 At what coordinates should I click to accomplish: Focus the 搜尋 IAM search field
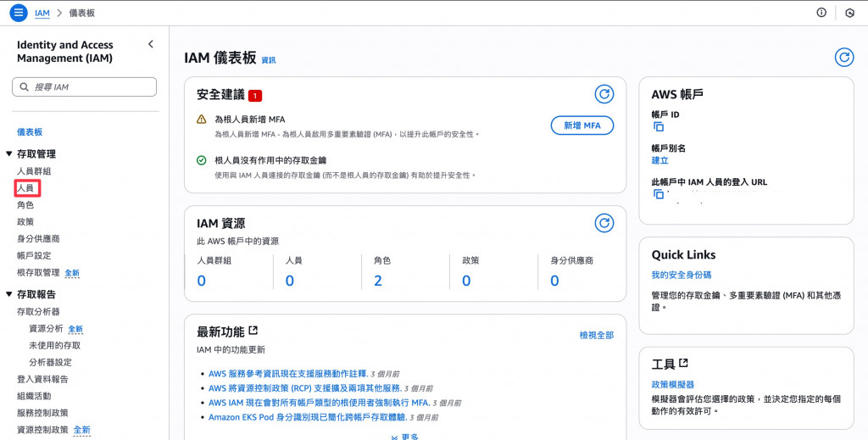[84, 86]
